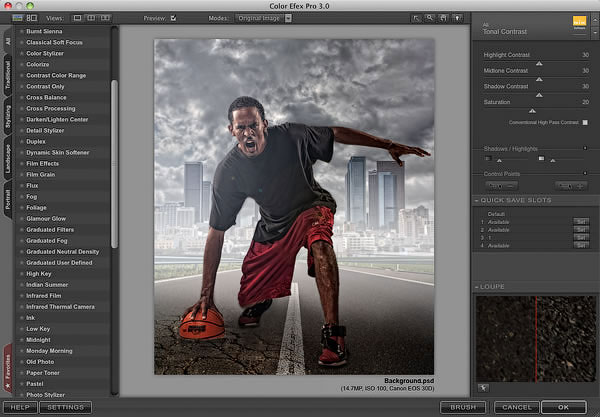Adjust the Saturation slider handle
Image resolution: width=600 pixels, height=417 pixels.
[532, 108]
